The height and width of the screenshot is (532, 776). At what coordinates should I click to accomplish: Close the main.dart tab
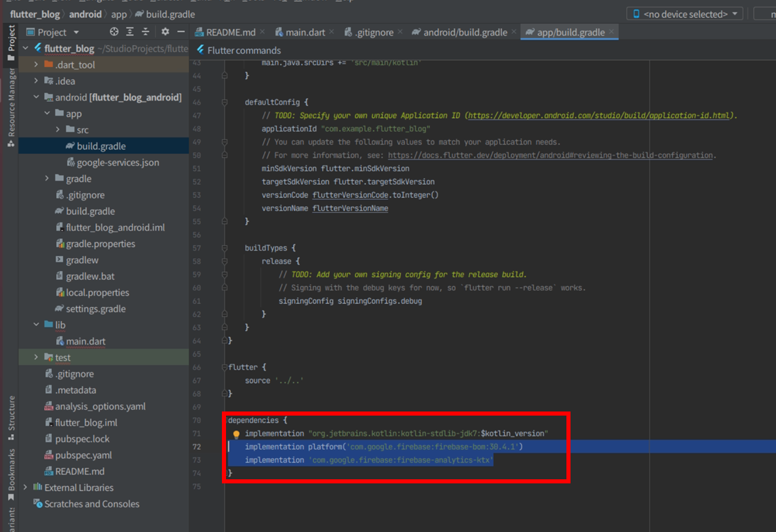coord(331,31)
